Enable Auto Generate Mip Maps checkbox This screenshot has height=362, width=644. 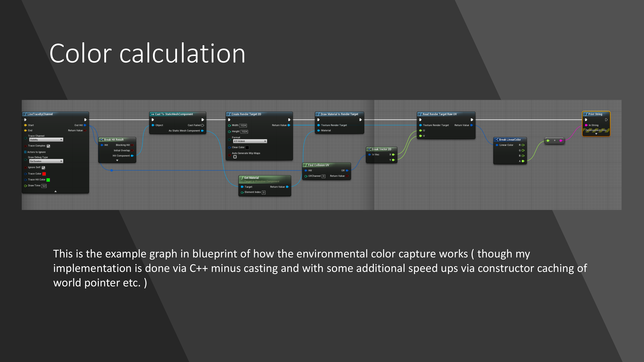coord(235,157)
